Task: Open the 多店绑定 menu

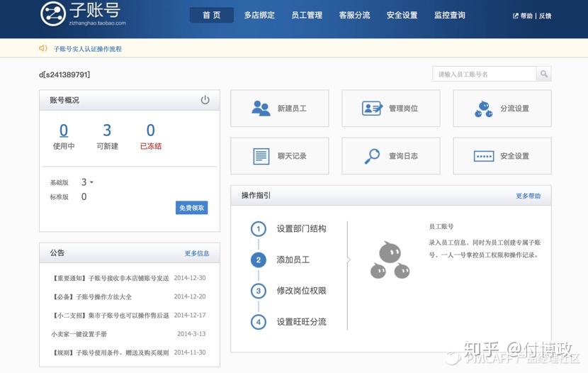Action: click(x=259, y=15)
